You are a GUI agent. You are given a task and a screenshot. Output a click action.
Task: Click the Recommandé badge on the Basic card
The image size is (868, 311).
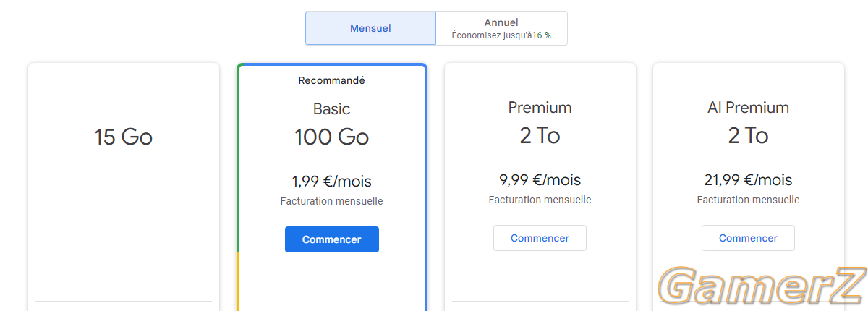[332, 80]
